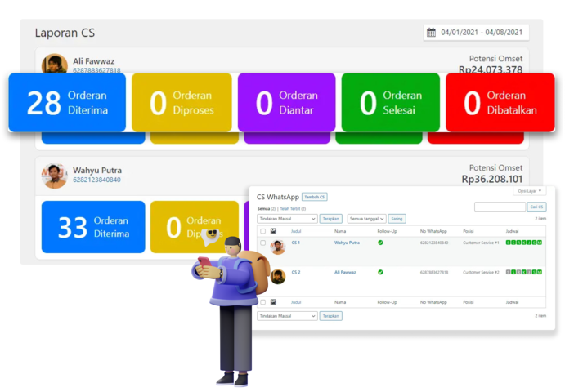This screenshot has height=392, width=565.
Task: Click the M schedule badge in the CS 2 row
Action: [x=540, y=272]
